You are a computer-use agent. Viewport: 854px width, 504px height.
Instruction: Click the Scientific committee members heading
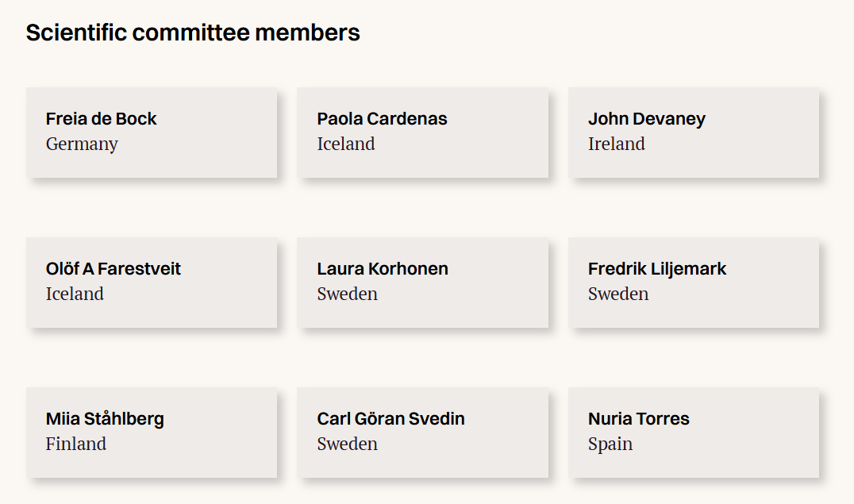tap(193, 33)
